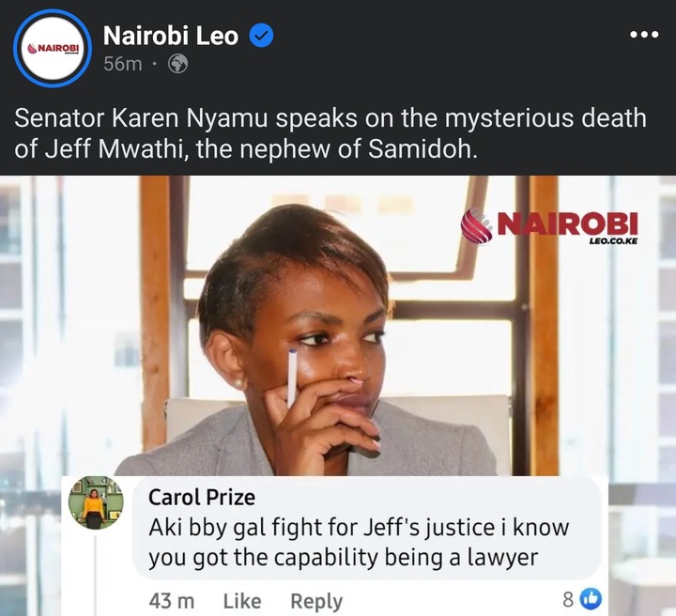Open the Nairobi Leo page name

[170, 36]
